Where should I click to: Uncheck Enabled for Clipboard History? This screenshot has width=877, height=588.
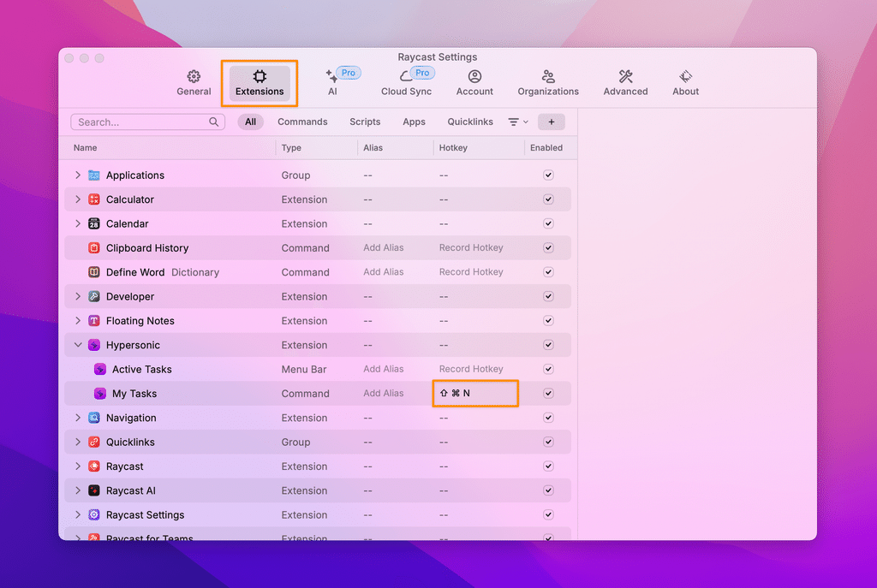coord(548,247)
